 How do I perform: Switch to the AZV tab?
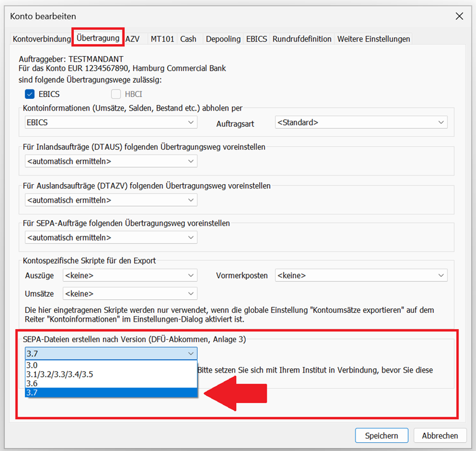pos(132,39)
